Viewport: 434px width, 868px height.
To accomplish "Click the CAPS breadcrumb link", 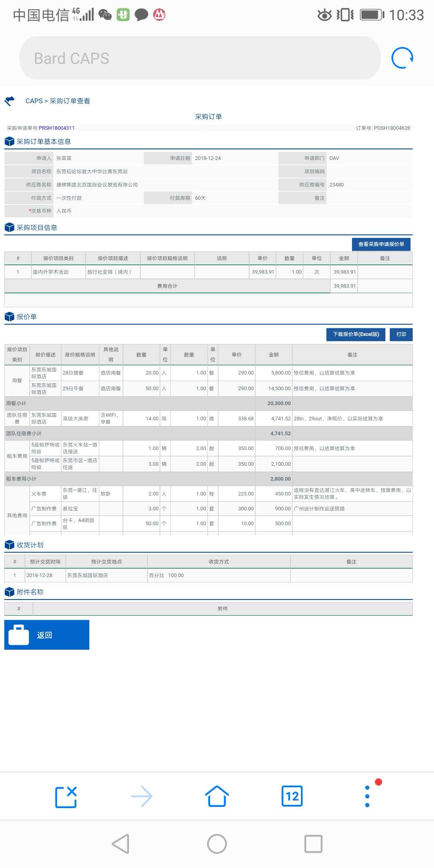I will point(34,101).
